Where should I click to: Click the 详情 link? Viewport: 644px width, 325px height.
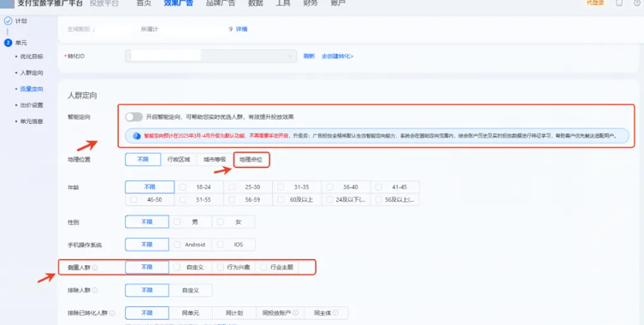[x=241, y=29]
